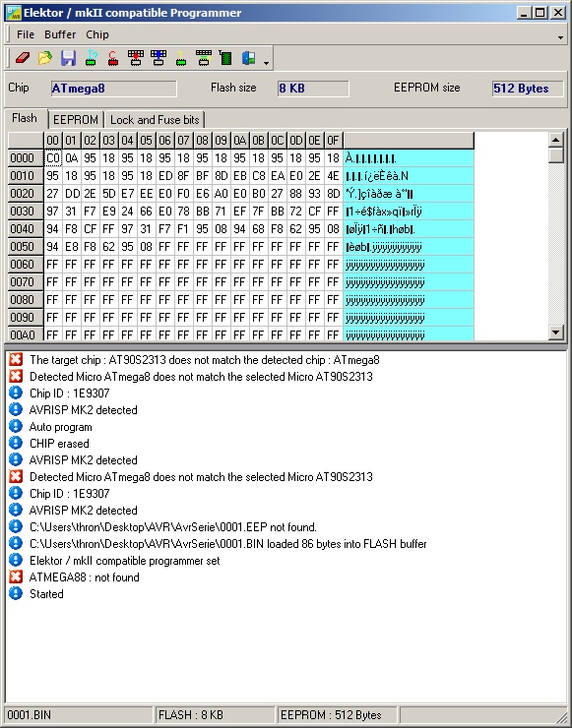572x728 pixels.
Task: Switch to the Flash tab
Action: (25, 118)
